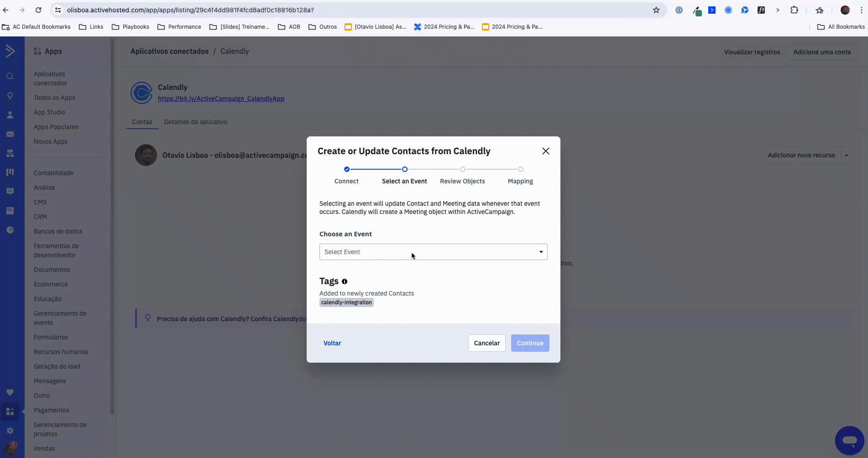
Task: Open the Campaigns envelope icon in sidebar
Action: 10,134
